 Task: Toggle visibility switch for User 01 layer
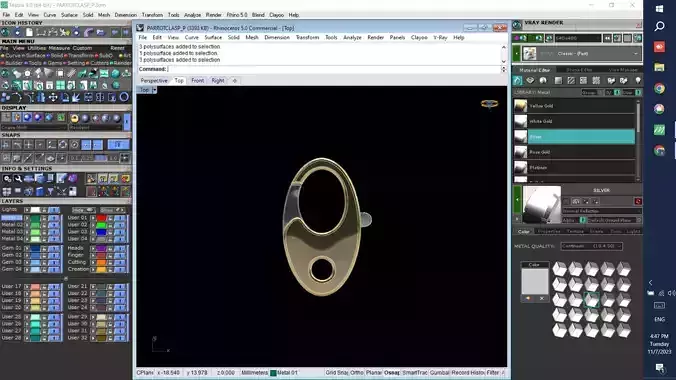click(x=119, y=218)
